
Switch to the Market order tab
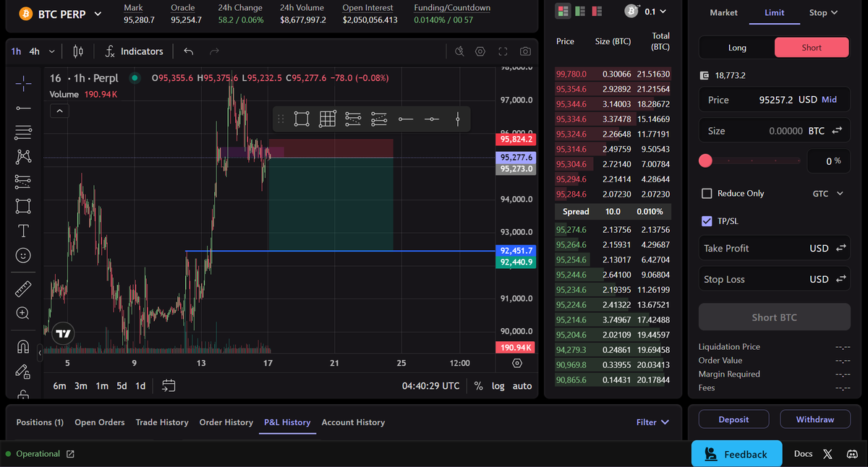tap(723, 12)
